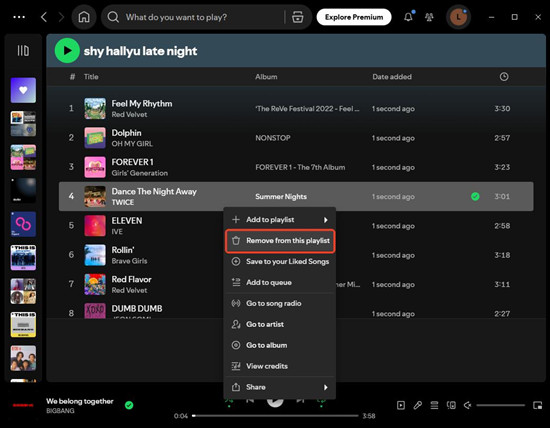Open the user profile avatar
This screenshot has height=428, width=550.
point(458,17)
